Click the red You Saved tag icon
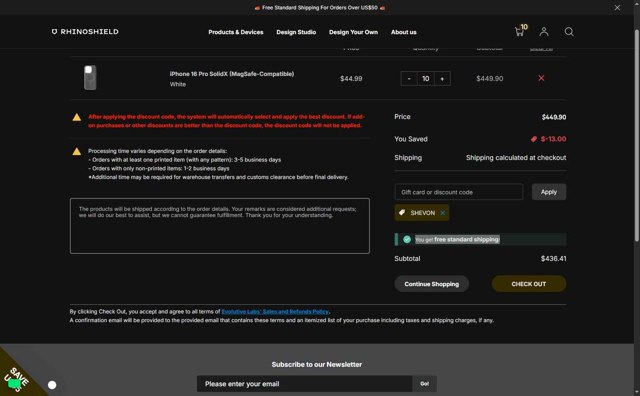The width and height of the screenshot is (640, 396). point(533,139)
